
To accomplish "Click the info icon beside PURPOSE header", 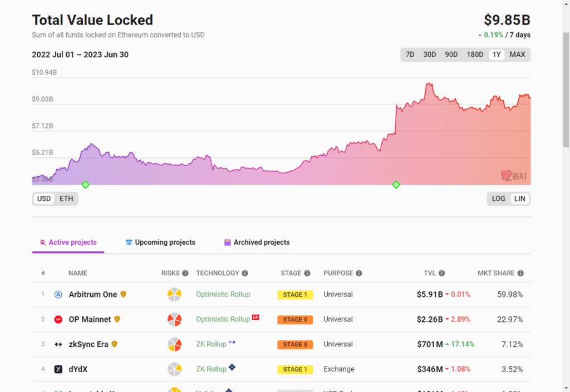I will 359,274.
